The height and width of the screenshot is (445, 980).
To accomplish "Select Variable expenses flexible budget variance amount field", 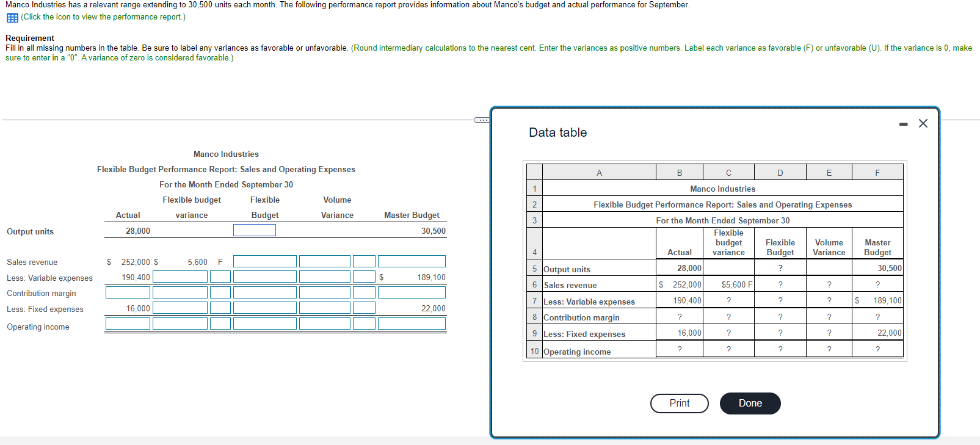I will (x=180, y=277).
